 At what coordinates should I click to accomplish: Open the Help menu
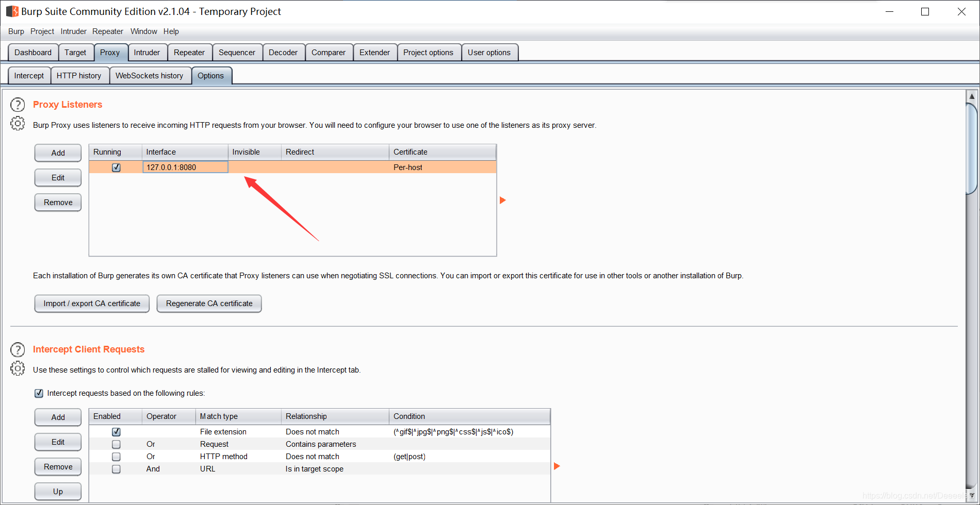171,31
